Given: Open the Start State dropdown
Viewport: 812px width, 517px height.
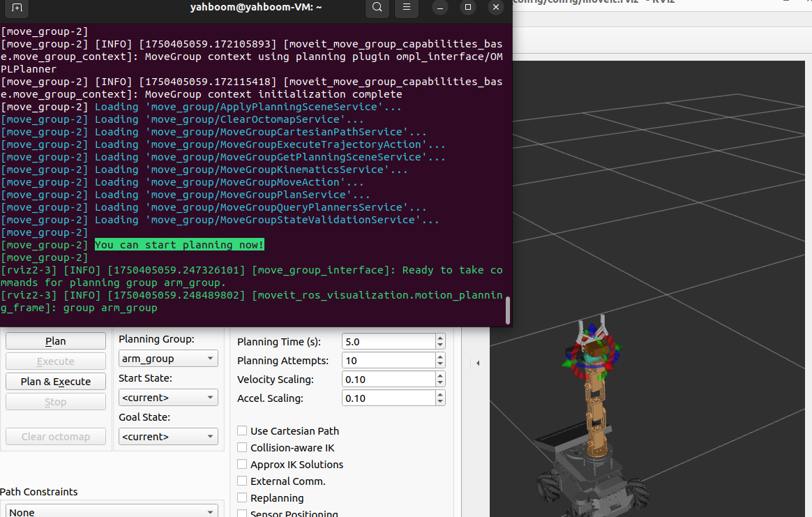Looking at the screenshot, I should [168, 397].
